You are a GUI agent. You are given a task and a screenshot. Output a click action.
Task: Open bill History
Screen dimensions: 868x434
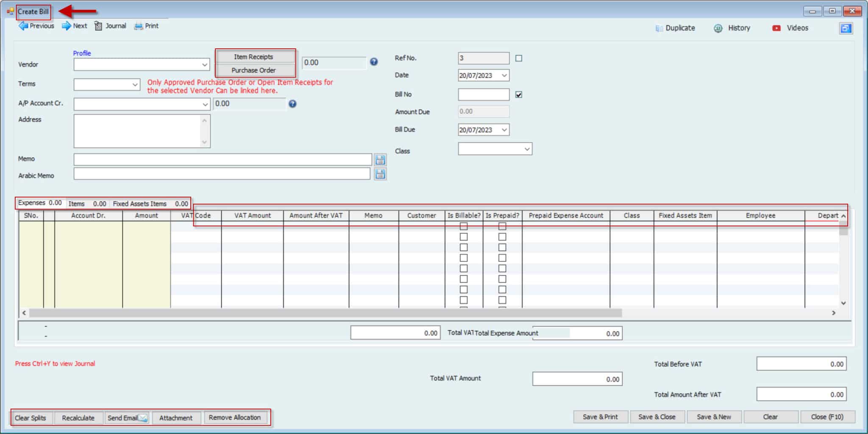coord(732,28)
